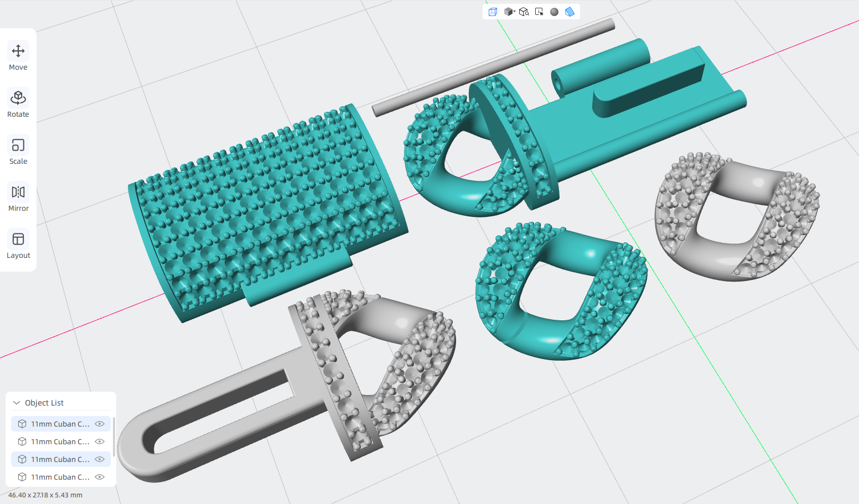The image size is (859, 504).
Task: Click the info pointer selection icon
Action: (x=539, y=12)
